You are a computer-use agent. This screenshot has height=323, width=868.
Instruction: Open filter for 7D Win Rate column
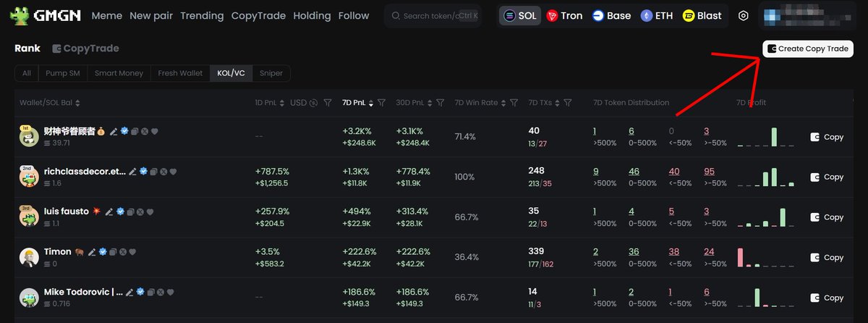tap(513, 103)
